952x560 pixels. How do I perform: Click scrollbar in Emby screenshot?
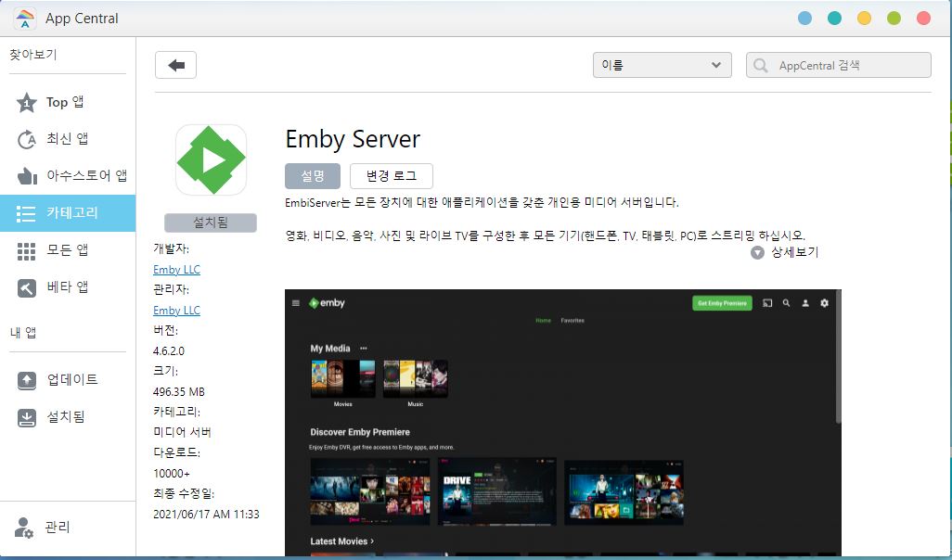tap(838, 358)
